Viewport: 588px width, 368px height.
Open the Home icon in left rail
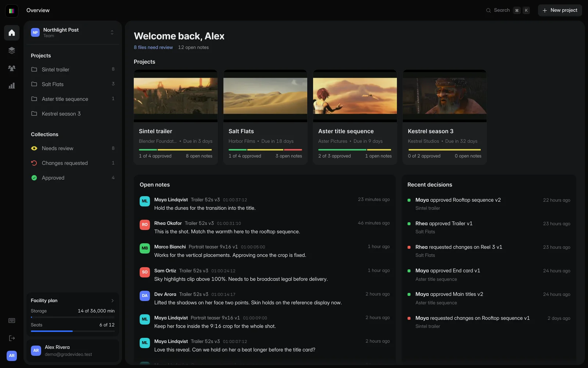(x=12, y=33)
